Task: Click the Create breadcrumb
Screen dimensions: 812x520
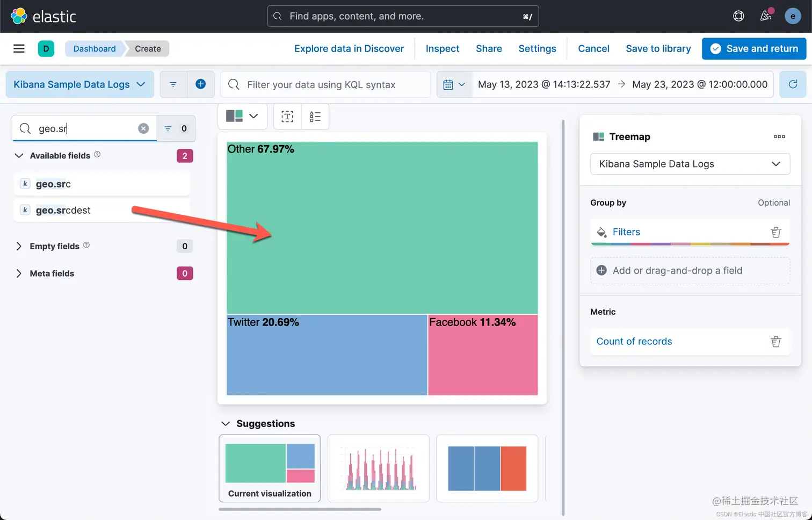Action: 148,49
